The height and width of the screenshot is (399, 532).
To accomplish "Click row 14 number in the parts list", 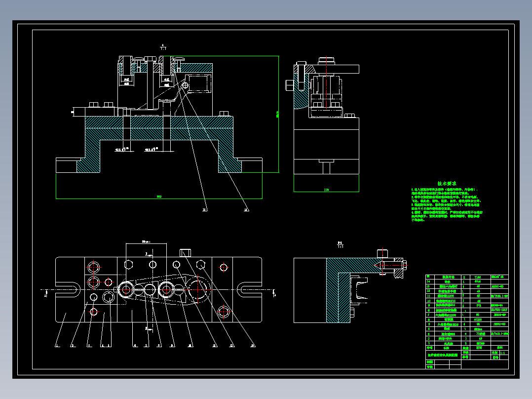I will tap(428, 282).
